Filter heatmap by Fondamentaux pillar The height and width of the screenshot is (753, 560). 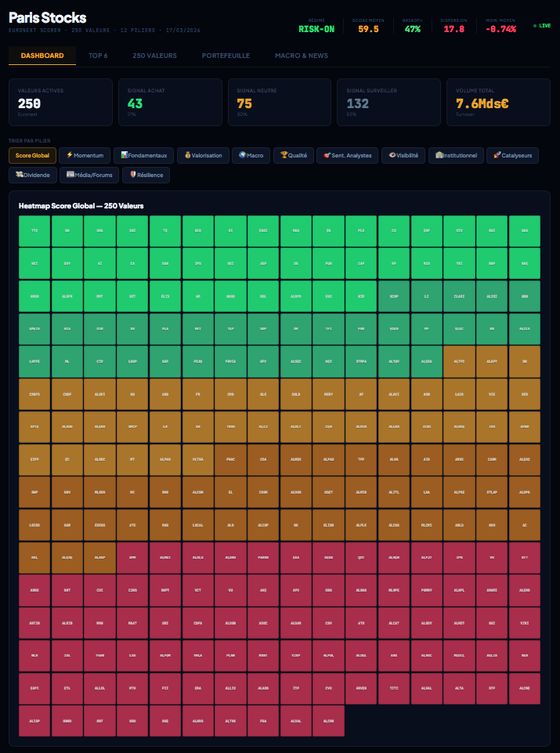click(143, 156)
